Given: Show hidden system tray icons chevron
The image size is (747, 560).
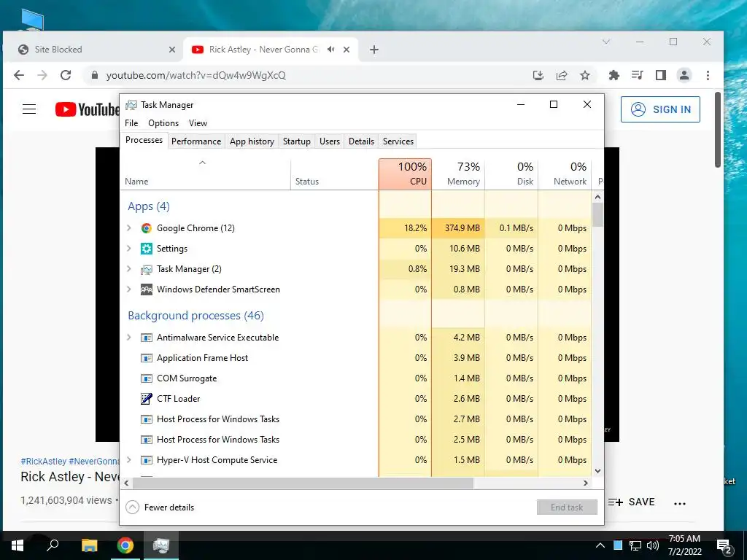Looking at the screenshot, I should coord(600,545).
